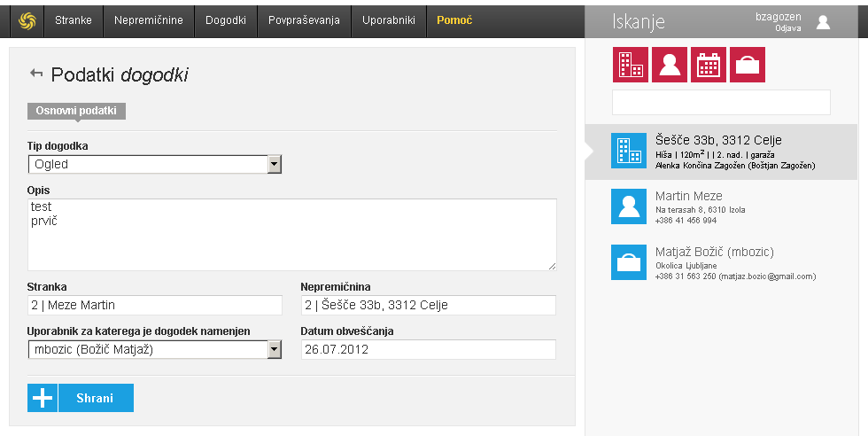Go to the Dogodki menu item
The image size is (868, 436).
[226, 20]
